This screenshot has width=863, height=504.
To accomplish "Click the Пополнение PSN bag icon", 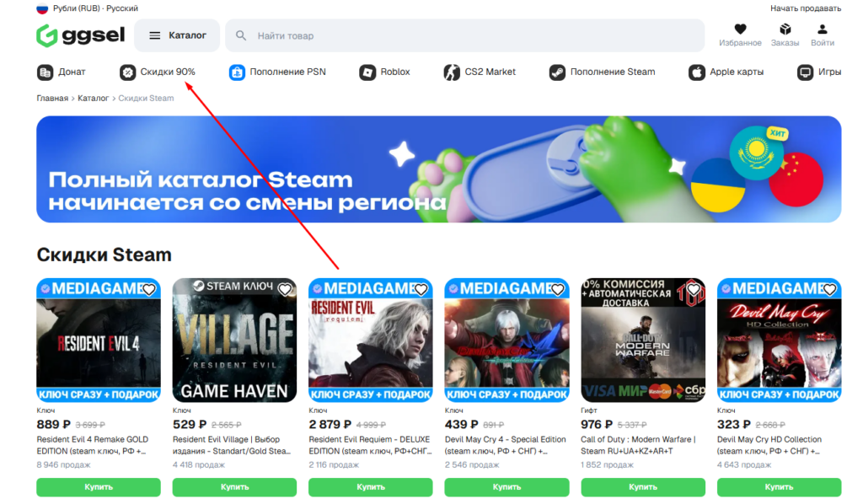I will click(x=237, y=72).
